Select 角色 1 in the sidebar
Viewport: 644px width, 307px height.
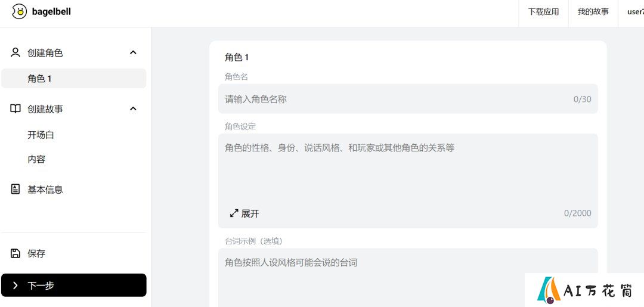(x=73, y=79)
